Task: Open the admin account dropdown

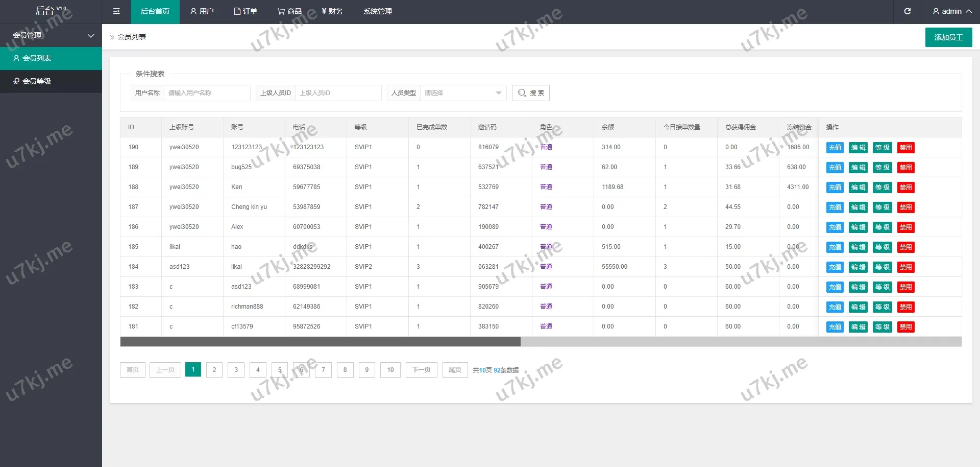Action: pos(951,11)
